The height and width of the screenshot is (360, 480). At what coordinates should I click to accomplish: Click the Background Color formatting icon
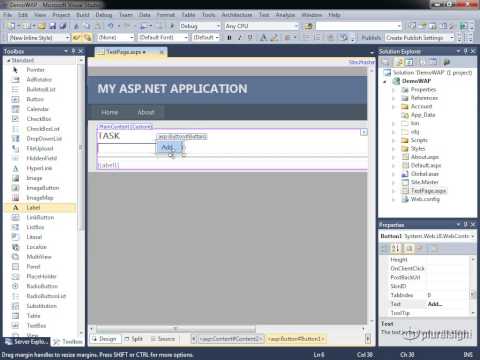[x=274, y=38]
